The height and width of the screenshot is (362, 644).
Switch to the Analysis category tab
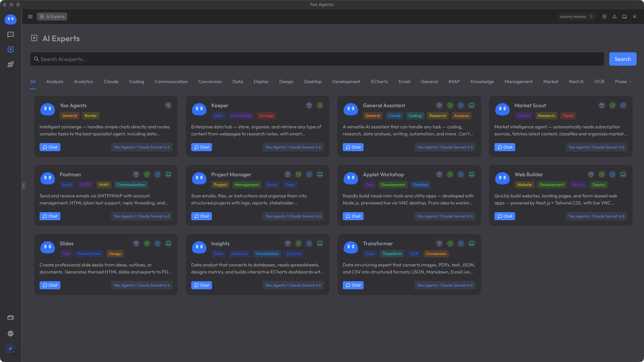(55, 81)
